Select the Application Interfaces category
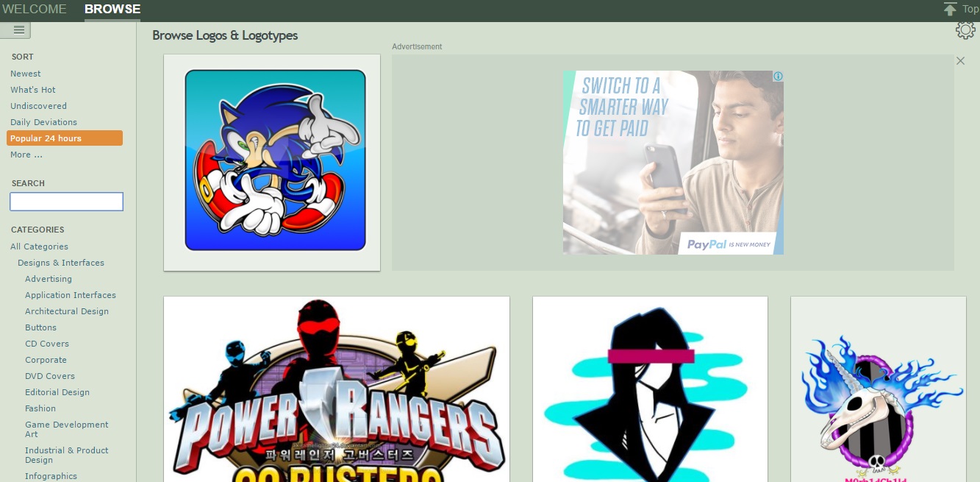Screen dimensions: 980x482 click(x=71, y=295)
